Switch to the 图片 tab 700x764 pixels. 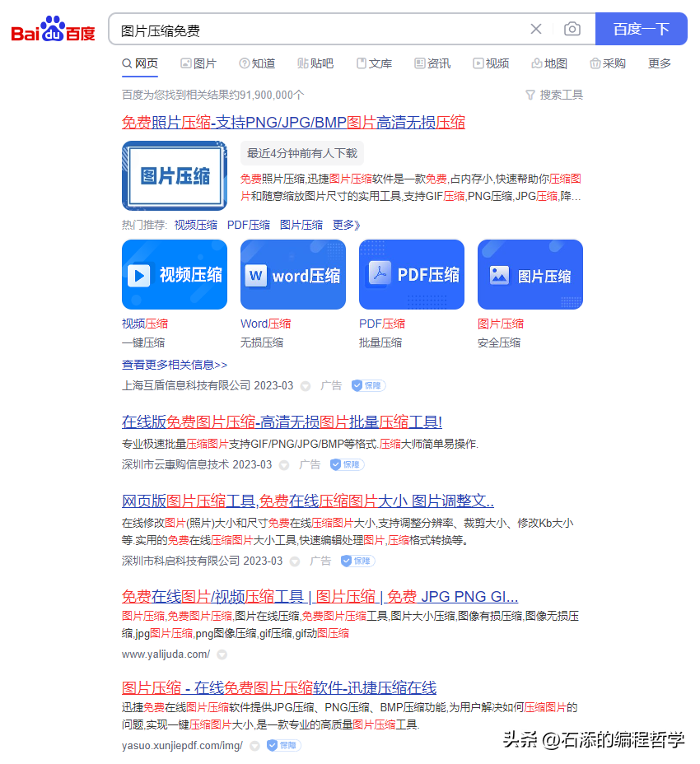(x=198, y=64)
